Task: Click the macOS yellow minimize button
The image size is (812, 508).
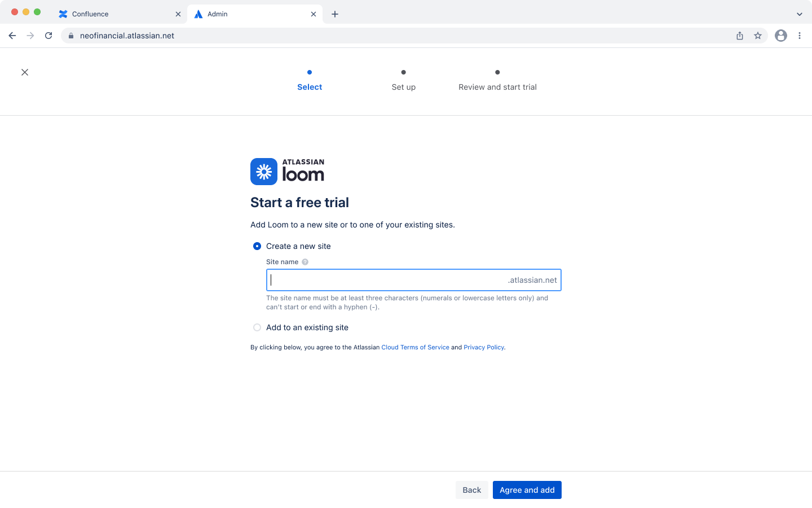Action: pyautogui.click(x=26, y=12)
